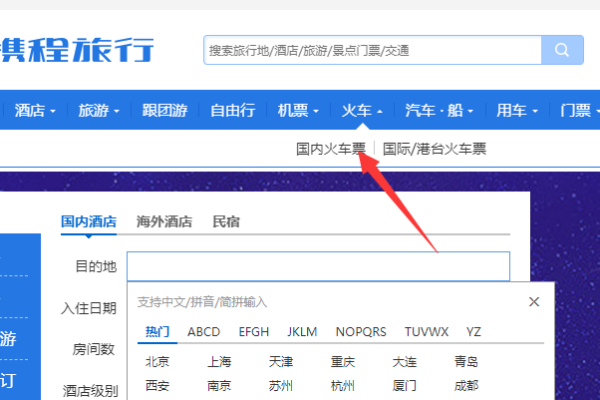Switch to 海外酒店 tab
This screenshot has width=600, height=400.
point(164,222)
